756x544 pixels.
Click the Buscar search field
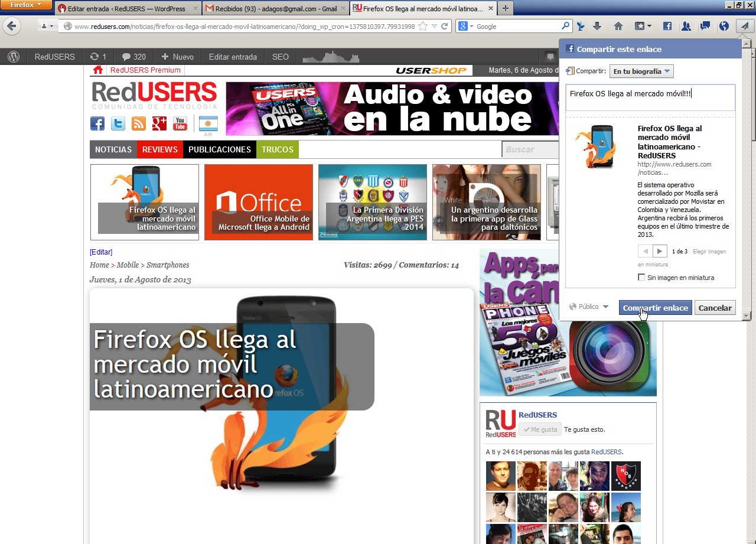click(530, 149)
